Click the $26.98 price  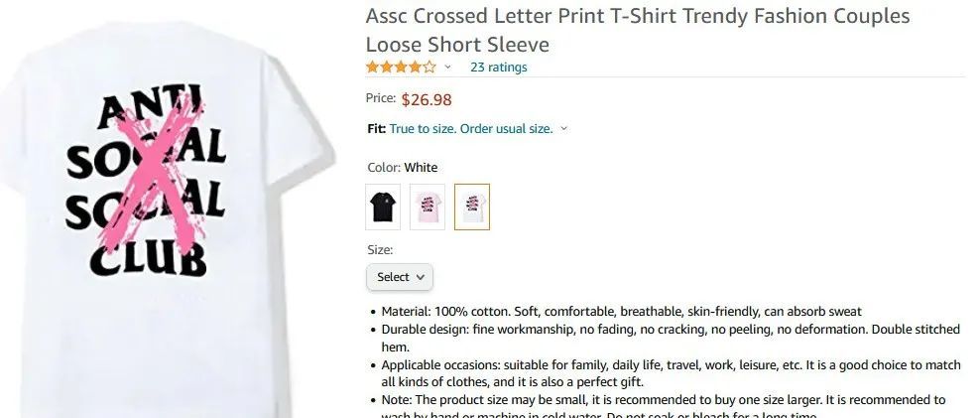click(x=427, y=98)
